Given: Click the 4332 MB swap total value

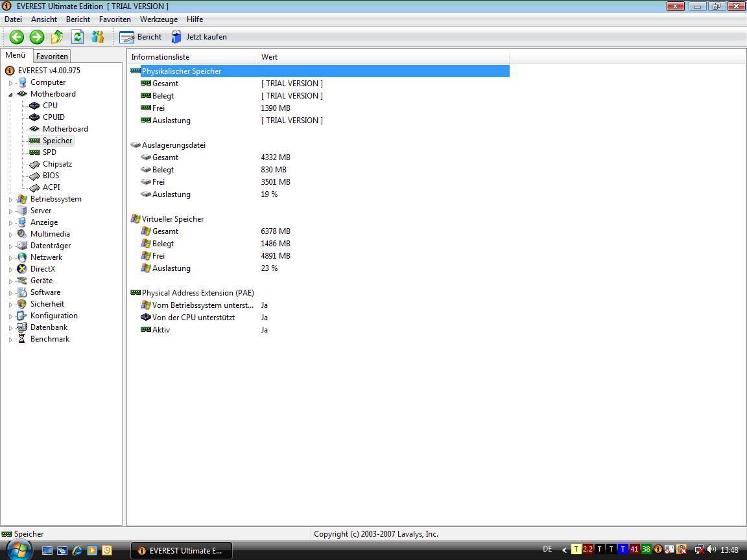Looking at the screenshot, I should pos(276,157).
